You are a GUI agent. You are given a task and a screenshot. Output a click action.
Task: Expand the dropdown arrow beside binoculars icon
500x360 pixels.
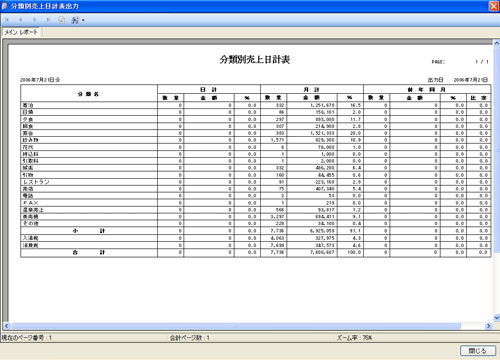[83, 20]
